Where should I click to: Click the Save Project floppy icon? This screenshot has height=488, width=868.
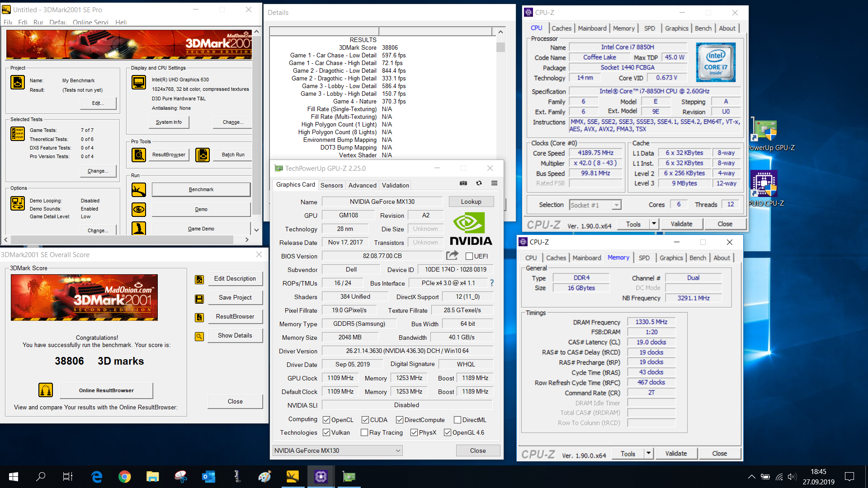tap(199, 298)
